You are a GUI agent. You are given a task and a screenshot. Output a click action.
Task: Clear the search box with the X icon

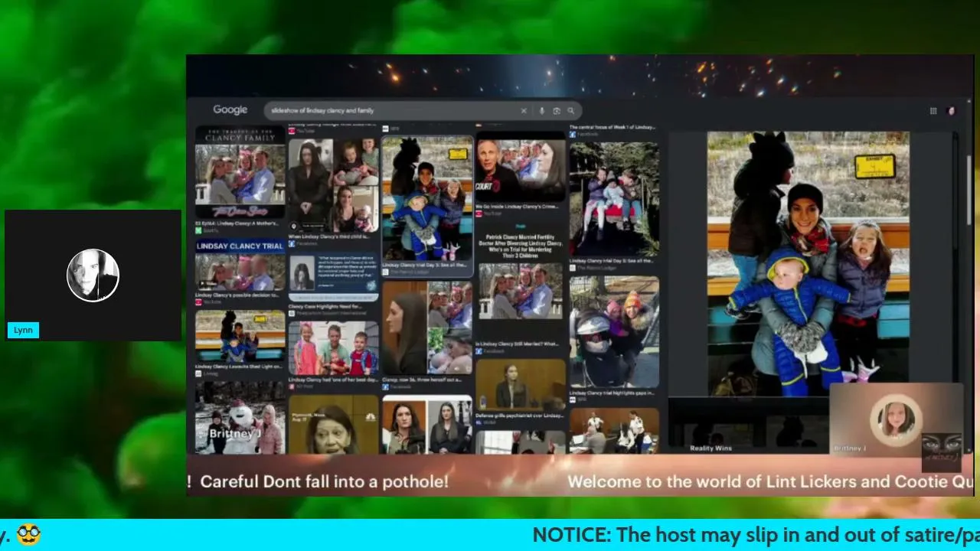tap(524, 111)
